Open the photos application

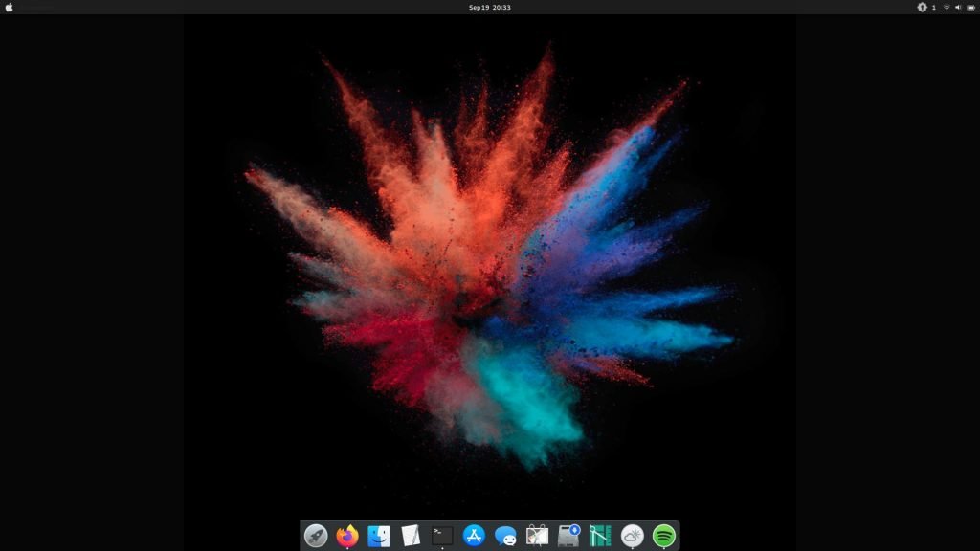[536, 534]
